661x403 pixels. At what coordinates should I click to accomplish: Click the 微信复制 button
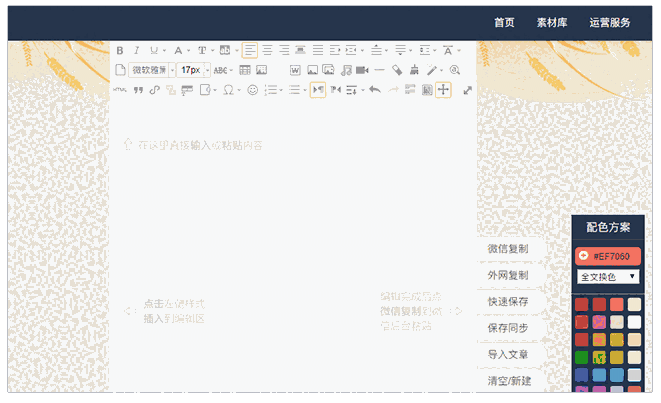tap(508, 249)
